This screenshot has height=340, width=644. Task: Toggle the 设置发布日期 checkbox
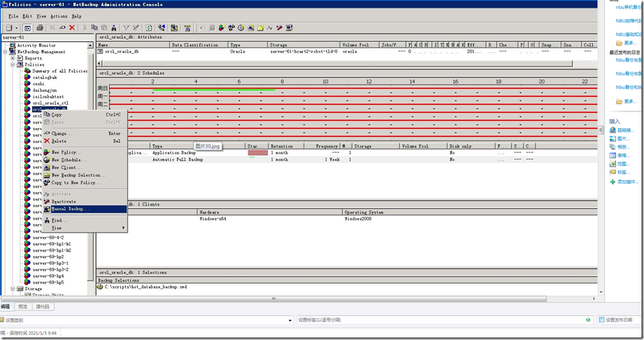pos(601,320)
